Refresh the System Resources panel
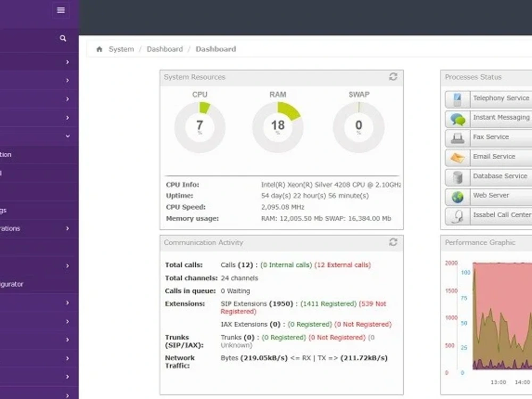 tap(393, 77)
